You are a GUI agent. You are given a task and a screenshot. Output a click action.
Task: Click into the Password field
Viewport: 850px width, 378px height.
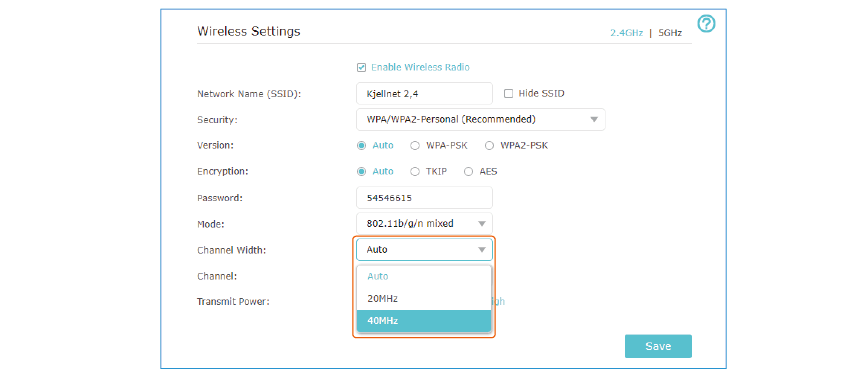point(424,197)
